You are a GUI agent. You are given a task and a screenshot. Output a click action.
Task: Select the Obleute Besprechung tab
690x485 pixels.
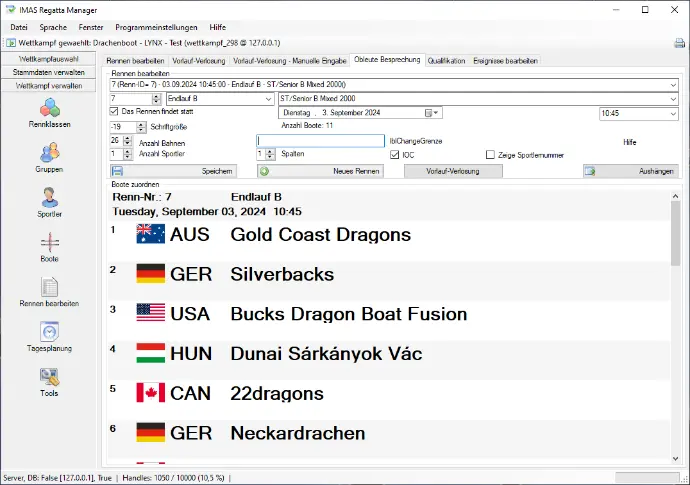coord(387,59)
